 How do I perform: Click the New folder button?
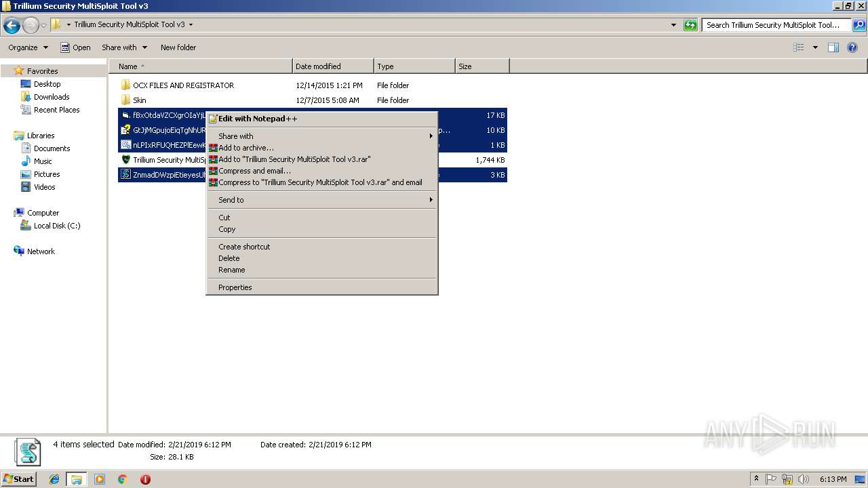(178, 47)
